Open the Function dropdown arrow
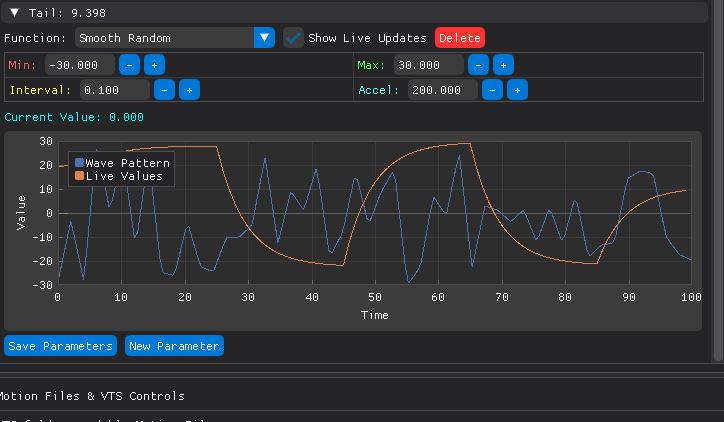Image resolution: width=724 pixels, height=422 pixels. click(x=264, y=38)
